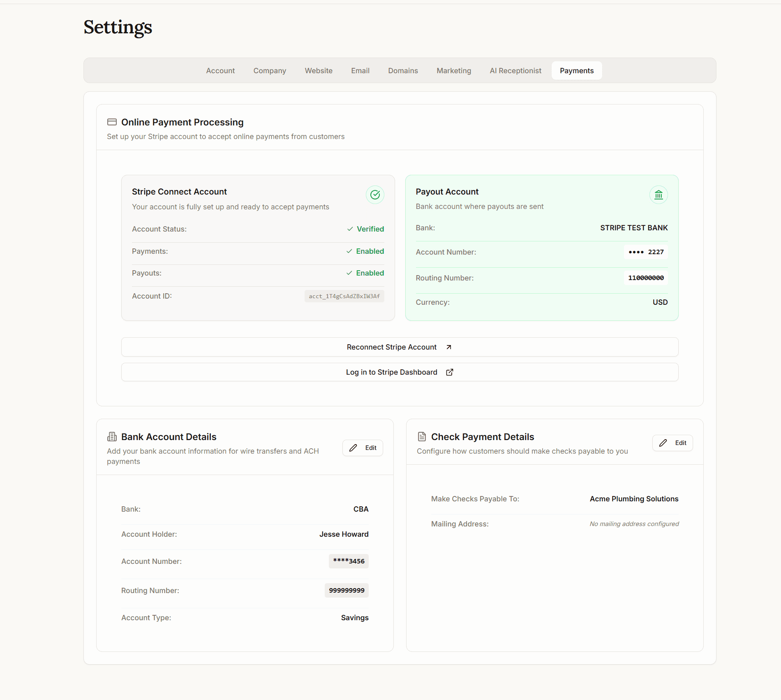Click the CBA bank value

[x=361, y=509]
